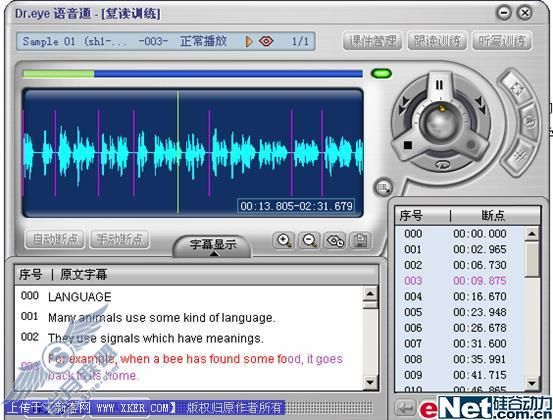Collapse the 字幕显示 subtitle display tab
The height and width of the screenshot is (420, 553).
(x=213, y=246)
